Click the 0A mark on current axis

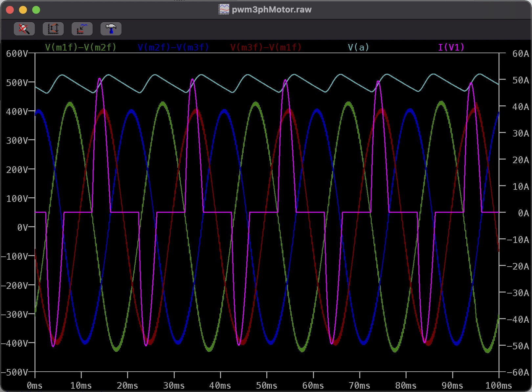pos(523,213)
